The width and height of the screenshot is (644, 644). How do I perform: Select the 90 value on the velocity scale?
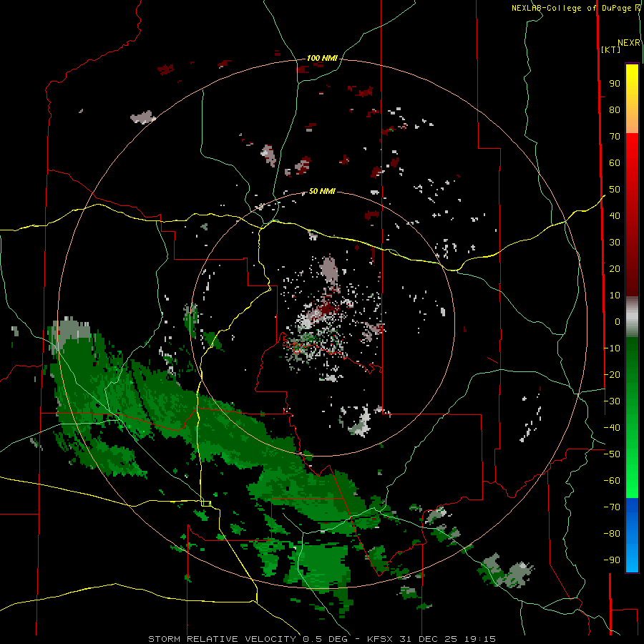[615, 84]
